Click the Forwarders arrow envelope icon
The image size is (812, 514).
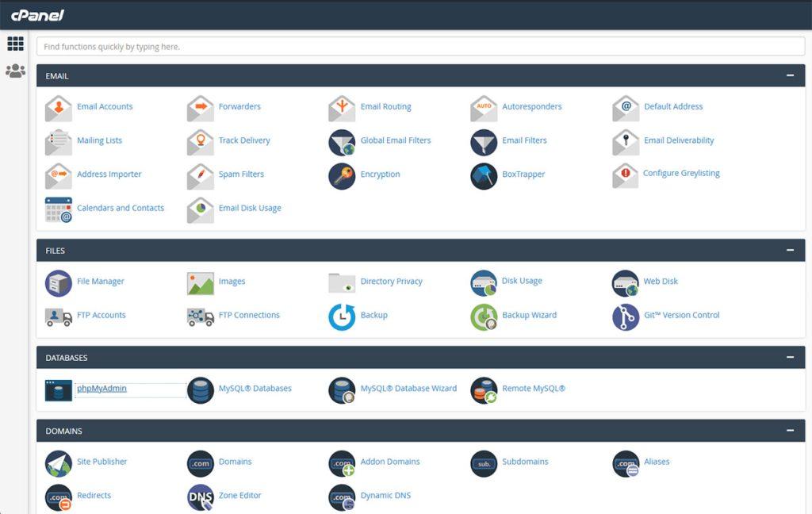coord(201,108)
